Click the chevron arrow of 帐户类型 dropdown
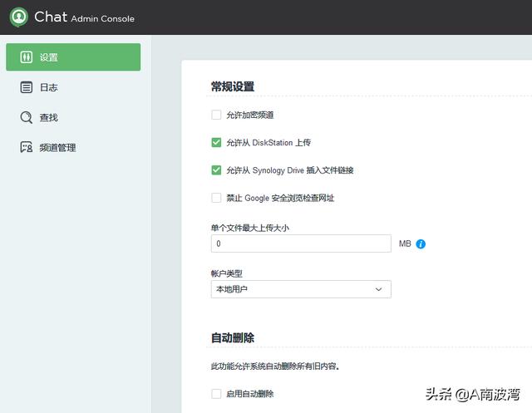Screen dimensions: 532x413 [x=379, y=289]
